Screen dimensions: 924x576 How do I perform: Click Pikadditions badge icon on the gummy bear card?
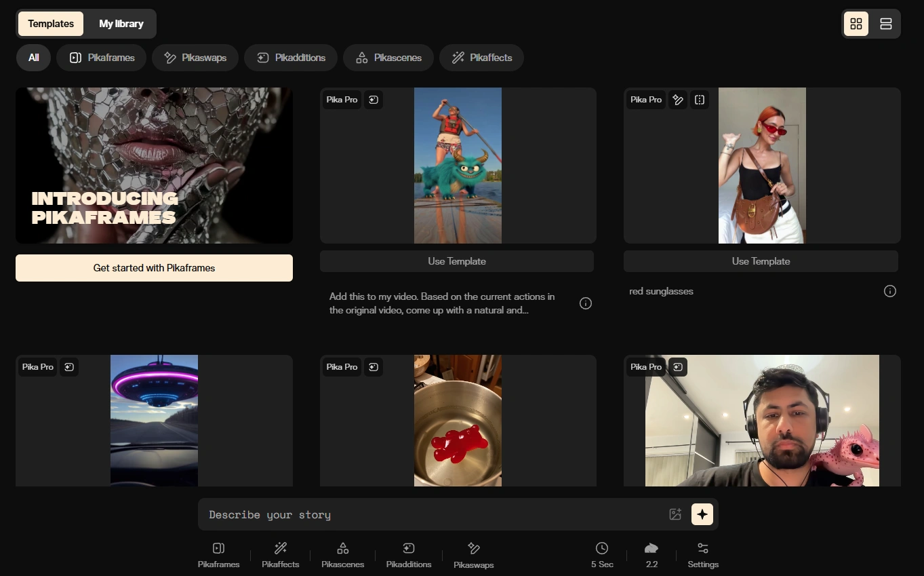coord(374,367)
